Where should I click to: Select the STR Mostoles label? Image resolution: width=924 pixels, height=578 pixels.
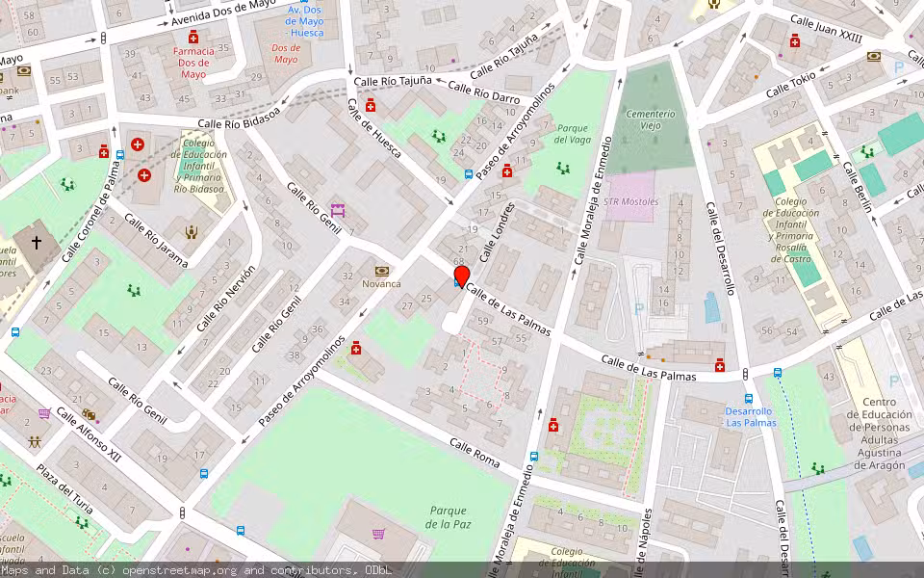630,201
